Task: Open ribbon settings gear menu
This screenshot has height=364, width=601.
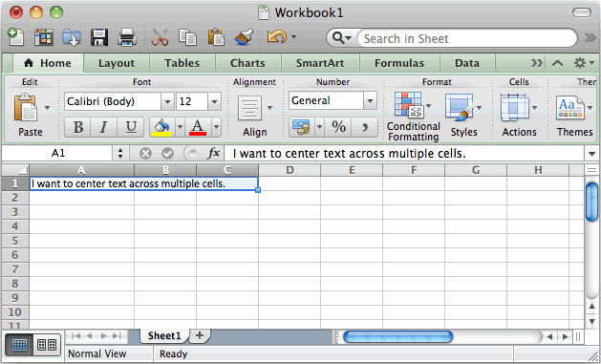Action: pyautogui.click(x=584, y=63)
